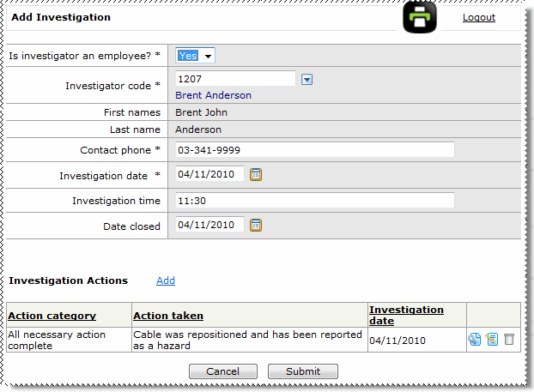Click the green printer icon
Image resolution: width=534 pixels, height=392 pixels.
point(420,17)
